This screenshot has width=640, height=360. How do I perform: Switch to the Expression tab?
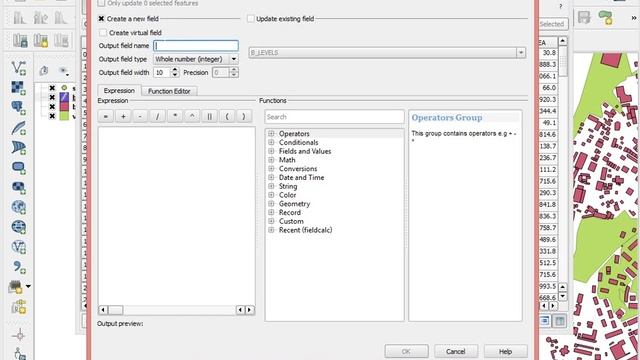click(119, 91)
